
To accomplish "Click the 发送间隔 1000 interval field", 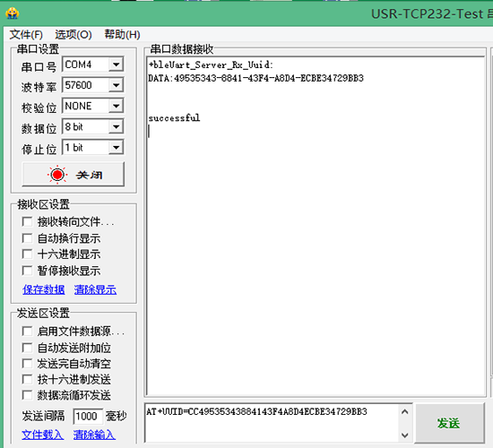I will [x=88, y=417].
